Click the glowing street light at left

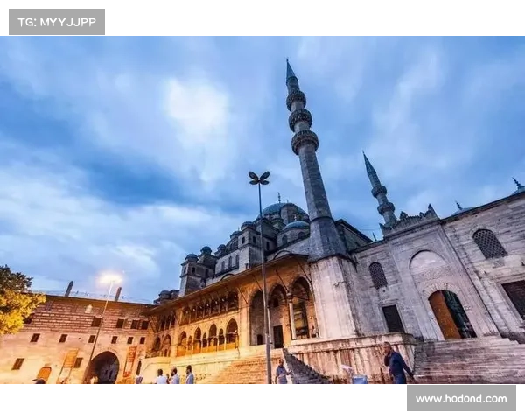109,280
